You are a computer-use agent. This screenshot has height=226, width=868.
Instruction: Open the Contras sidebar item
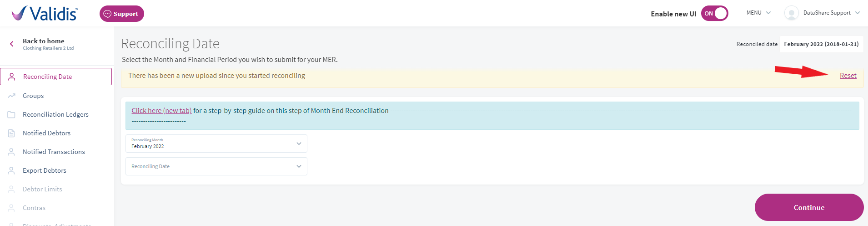click(34, 208)
